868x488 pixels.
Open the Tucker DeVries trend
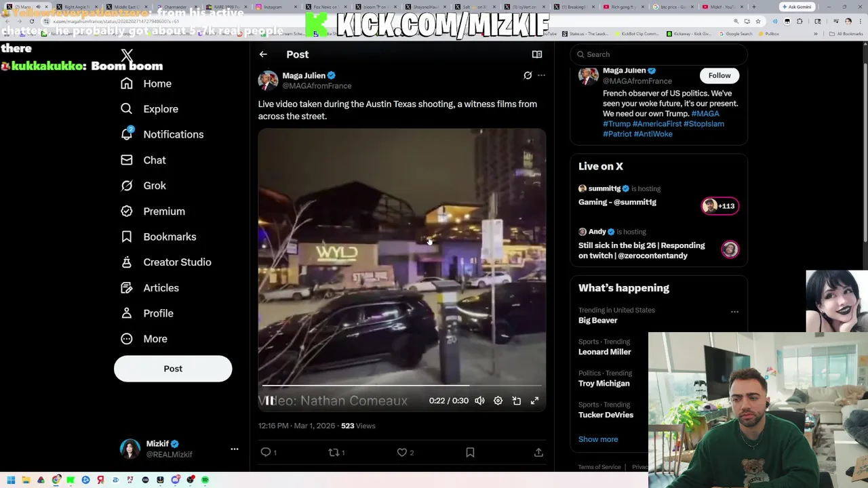[606, 415]
